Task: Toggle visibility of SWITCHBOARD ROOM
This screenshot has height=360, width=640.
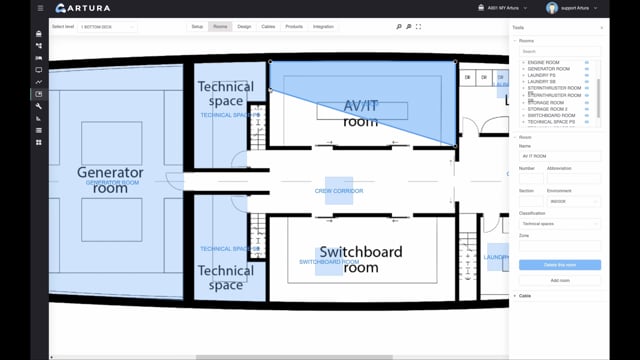Action: click(x=587, y=116)
